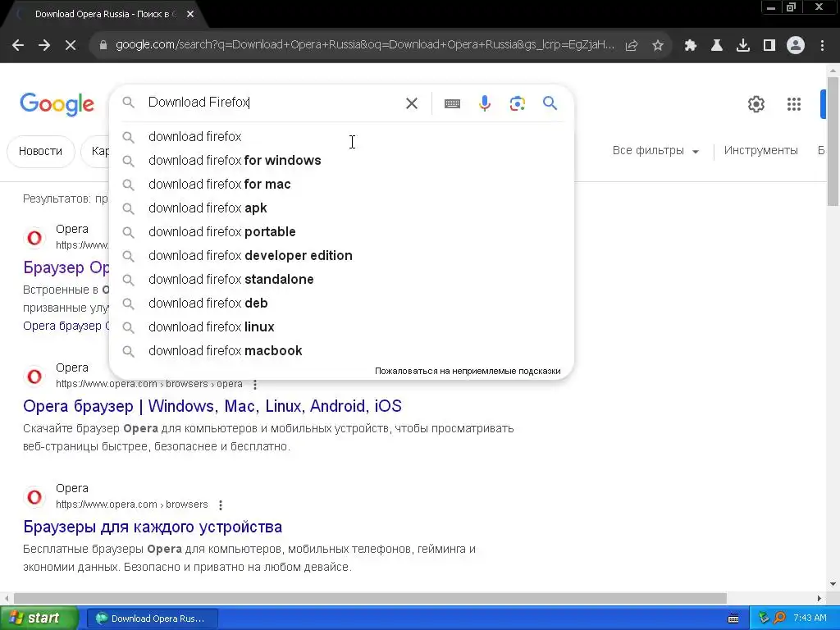Open options for the opera.com › browsers result
Viewport: 840px width, 630px height.
click(221, 504)
